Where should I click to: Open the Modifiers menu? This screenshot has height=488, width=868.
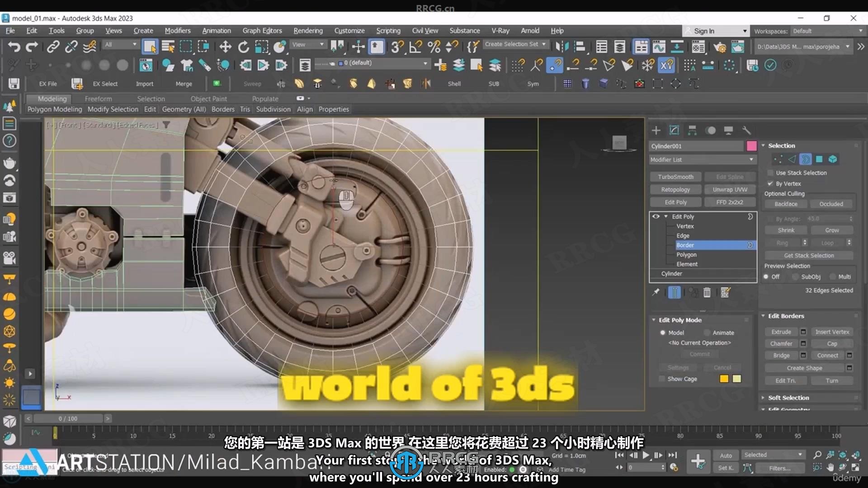click(x=177, y=31)
